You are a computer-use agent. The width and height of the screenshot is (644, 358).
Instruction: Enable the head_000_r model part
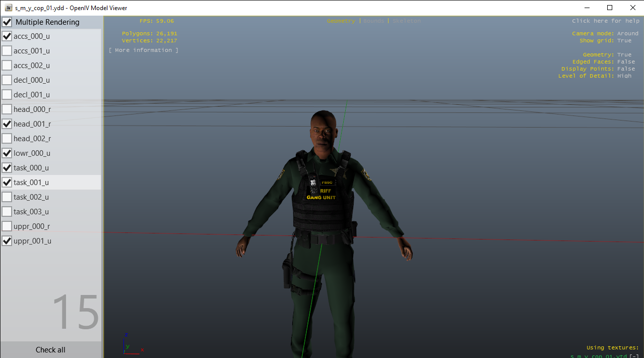(7, 109)
